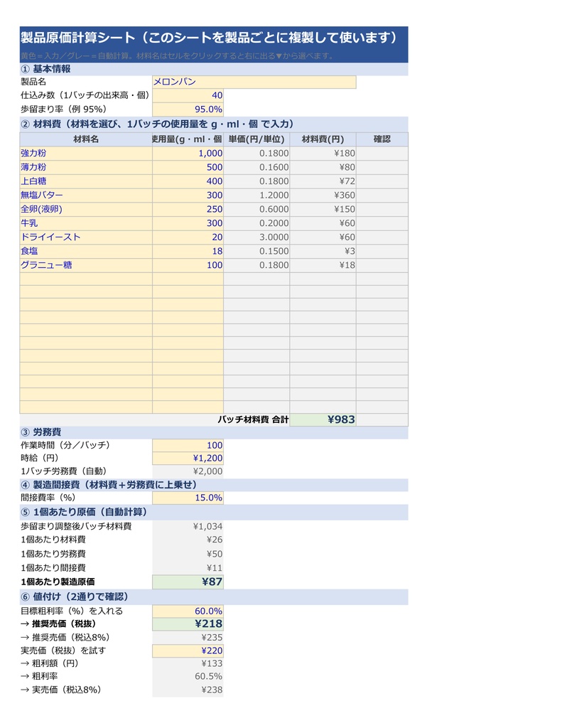Viewport: 562px width, 728px height.
Task: Click the tax-included actual price ¥238
Action: click(x=188, y=690)
